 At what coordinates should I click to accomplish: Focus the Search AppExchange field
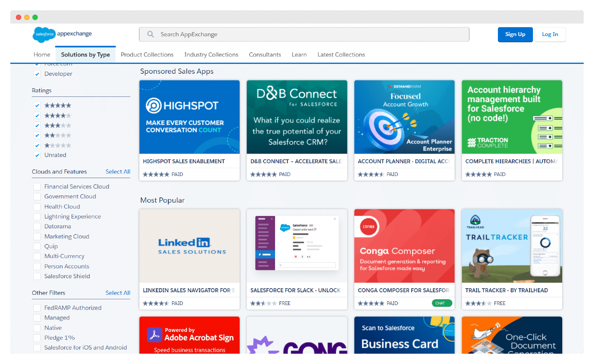(x=304, y=34)
